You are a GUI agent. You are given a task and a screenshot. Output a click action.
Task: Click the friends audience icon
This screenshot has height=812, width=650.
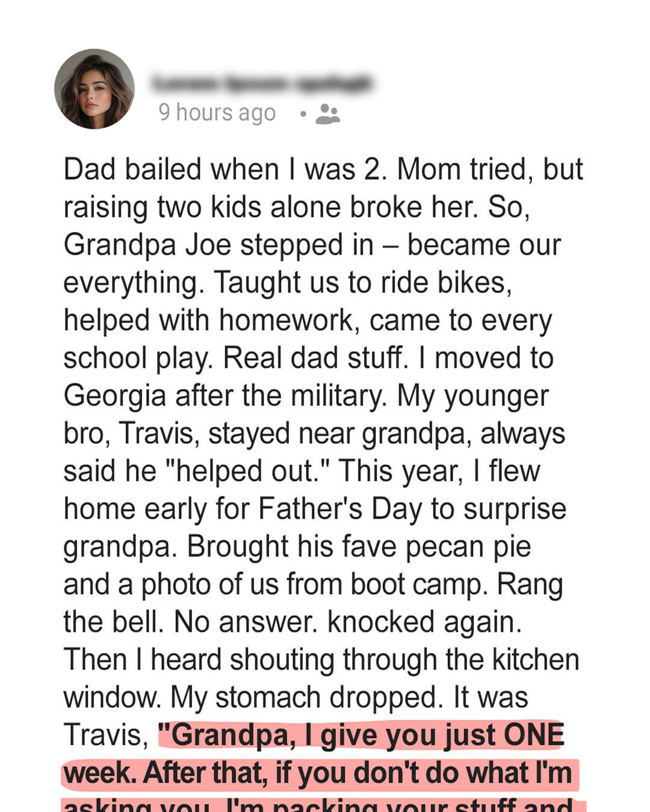(327, 113)
